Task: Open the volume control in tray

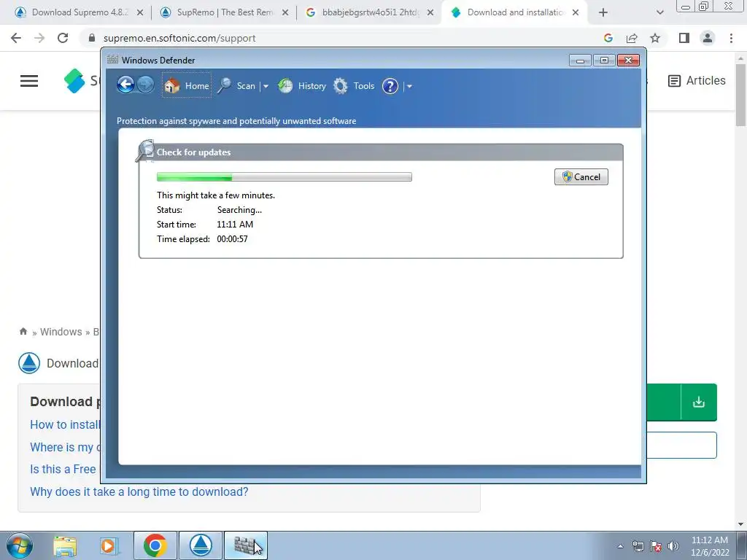Action: 673,546
